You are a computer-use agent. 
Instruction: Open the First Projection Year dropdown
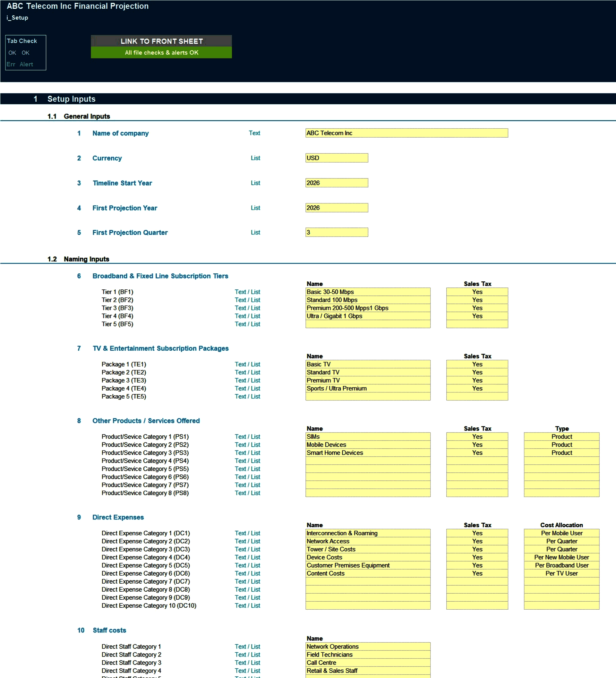click(x=337, y=208)
